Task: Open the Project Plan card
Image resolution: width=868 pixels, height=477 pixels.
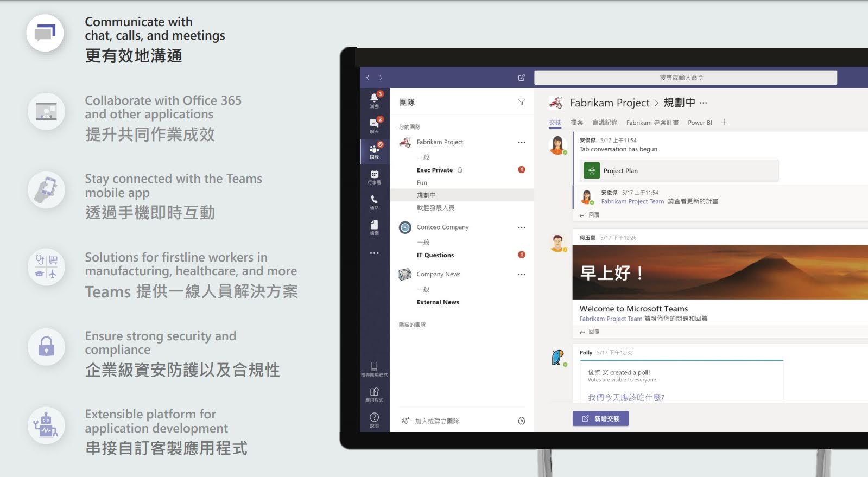Action: [x=679, y=170]
